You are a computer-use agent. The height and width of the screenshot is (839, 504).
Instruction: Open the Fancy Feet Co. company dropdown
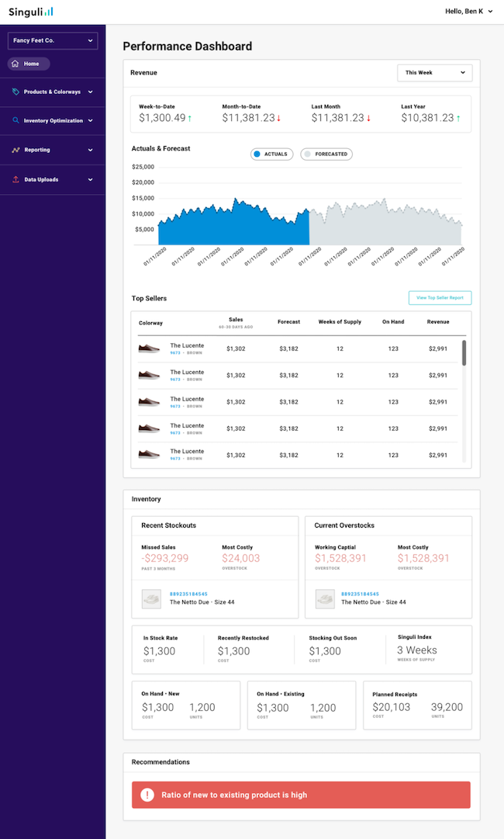53,40
